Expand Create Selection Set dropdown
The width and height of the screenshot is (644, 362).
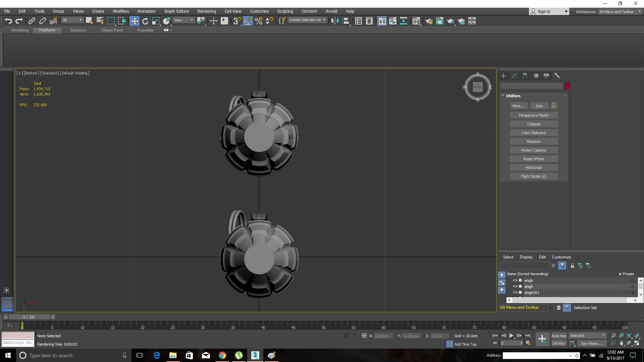pos(308,20)
